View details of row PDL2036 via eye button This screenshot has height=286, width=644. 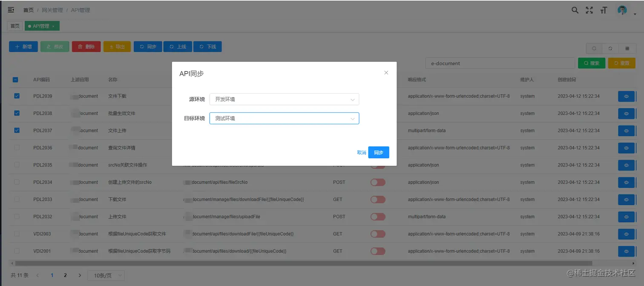point(626,148)
